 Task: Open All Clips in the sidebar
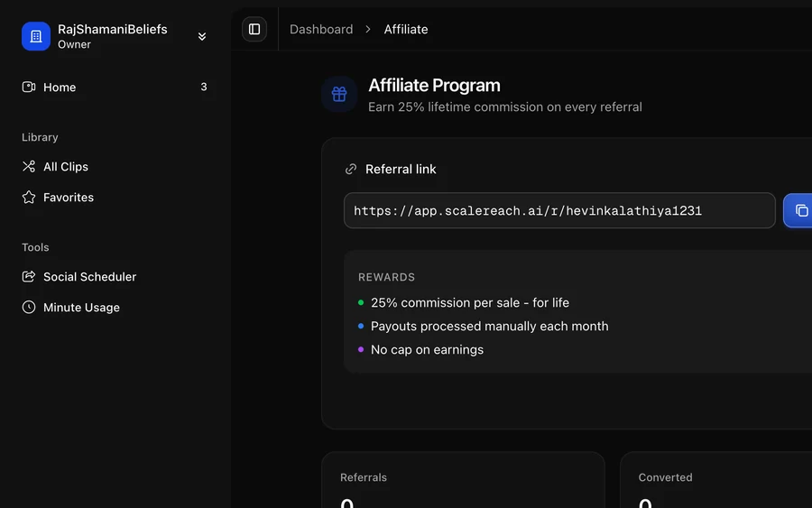click(x=115, y=167)
